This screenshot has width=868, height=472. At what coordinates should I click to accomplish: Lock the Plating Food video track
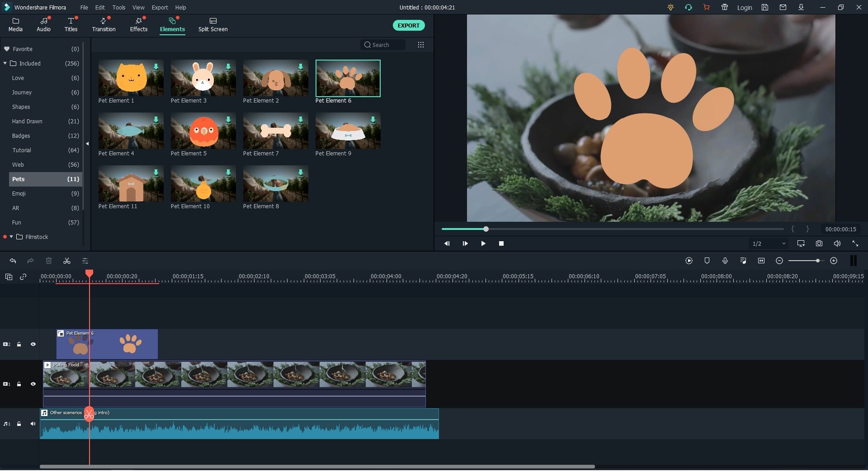click(x=19, y=383)
